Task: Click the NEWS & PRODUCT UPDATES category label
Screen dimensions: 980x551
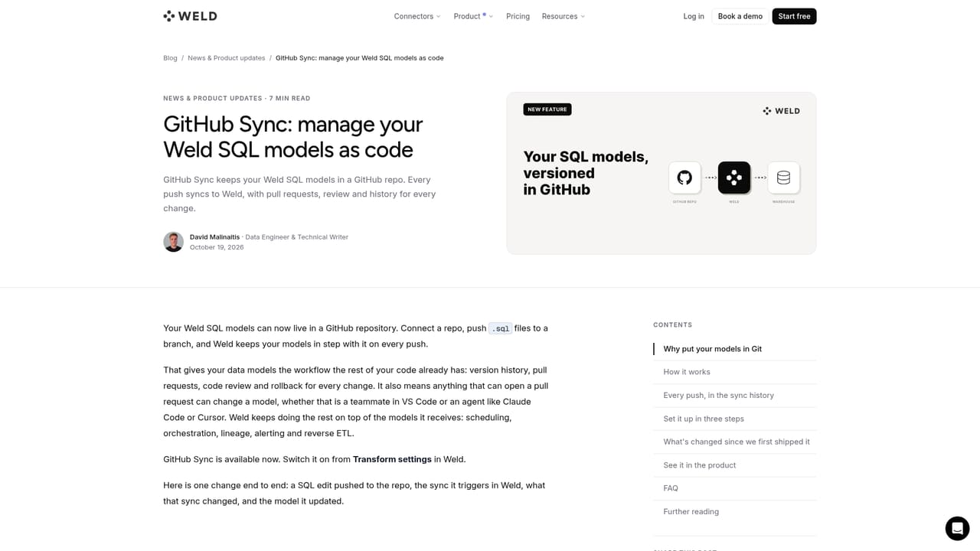Action: point(213,99)
